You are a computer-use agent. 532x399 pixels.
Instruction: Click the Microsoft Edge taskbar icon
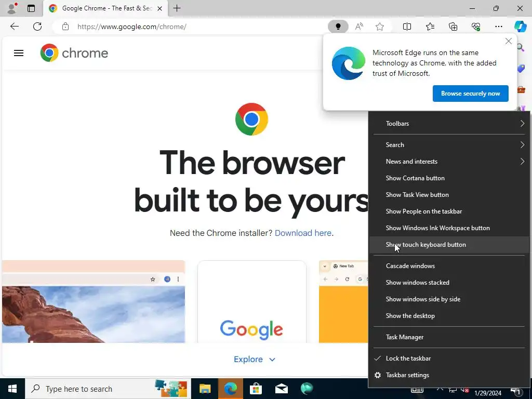[x=230, y=389]
